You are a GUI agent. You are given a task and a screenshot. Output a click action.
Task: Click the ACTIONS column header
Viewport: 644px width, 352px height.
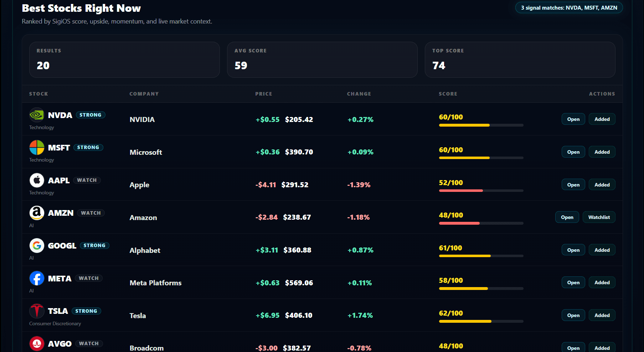pos(602,94)
